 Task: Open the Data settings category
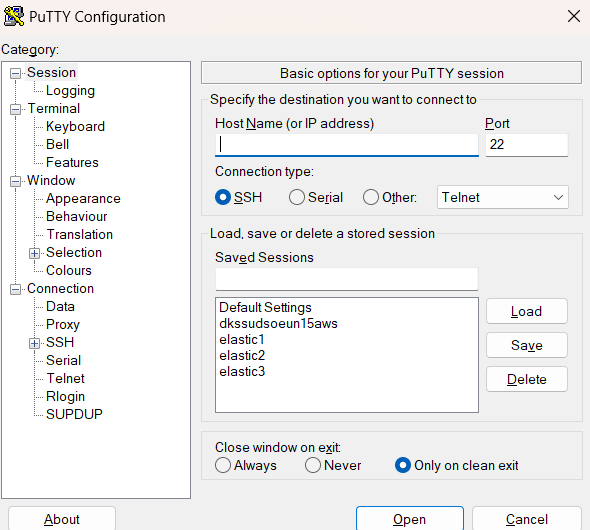pyautogui.click(x=60, y=307)
